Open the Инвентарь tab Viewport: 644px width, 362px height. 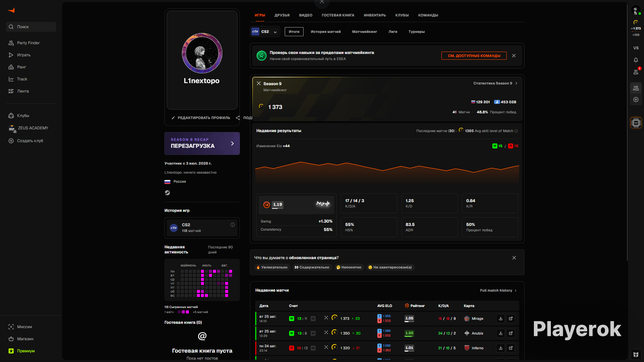pos(375,15)
